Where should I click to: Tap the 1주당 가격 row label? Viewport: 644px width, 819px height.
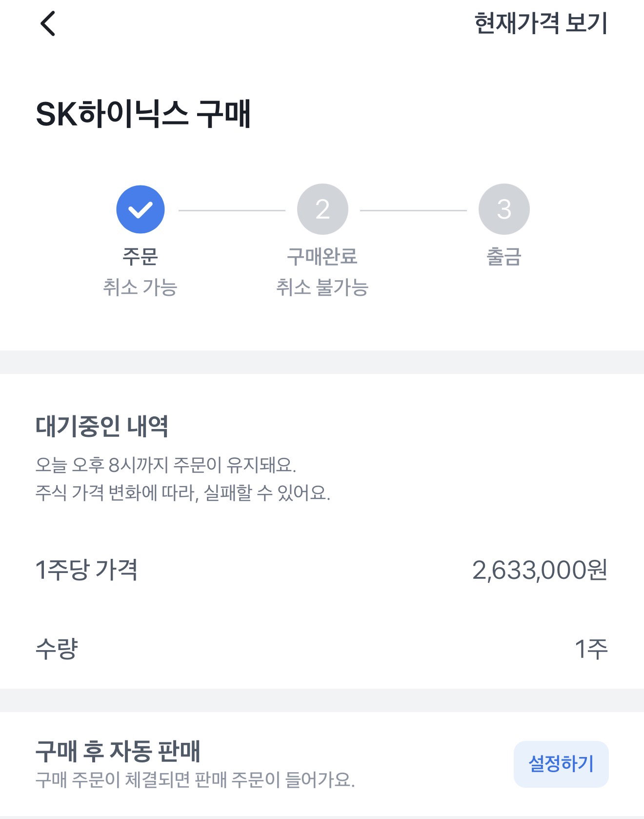[x=86, y=570]
